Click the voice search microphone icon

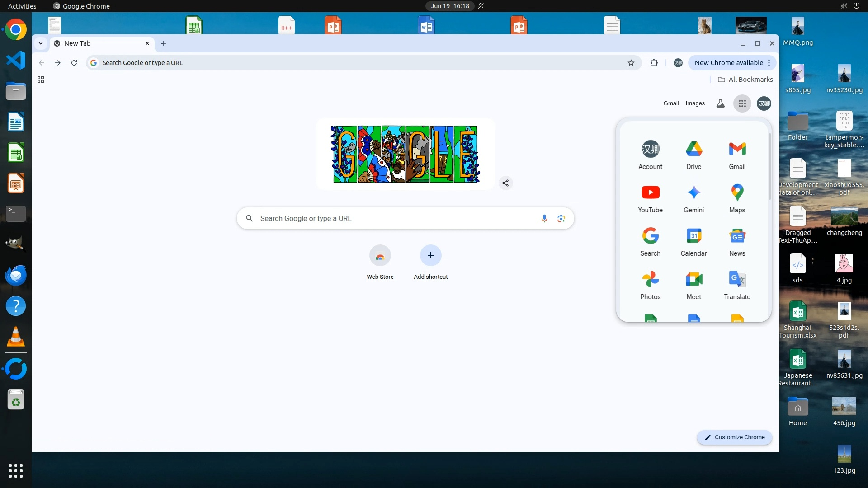[544, 219]
